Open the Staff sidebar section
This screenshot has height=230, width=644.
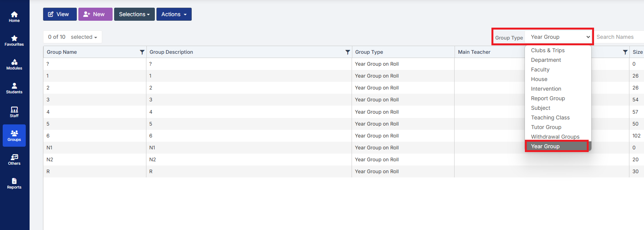click(x=14, y=112)
